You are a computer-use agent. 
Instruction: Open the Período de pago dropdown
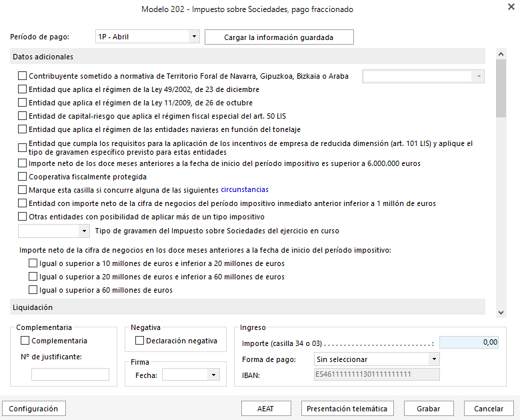(x=194, y=37)
